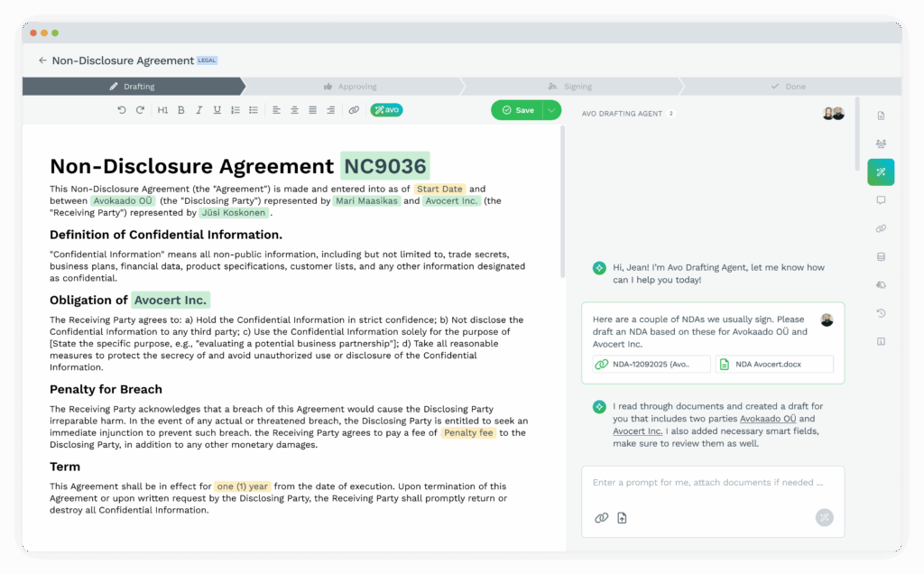Screen dimensions: 924x574
Task: Open the database icon in right sidebar
Action: click(x=881, y=256)
